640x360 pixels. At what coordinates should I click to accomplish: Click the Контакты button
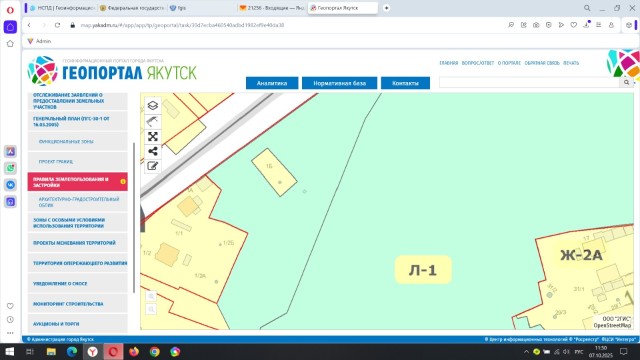click(x=405, y=83)
